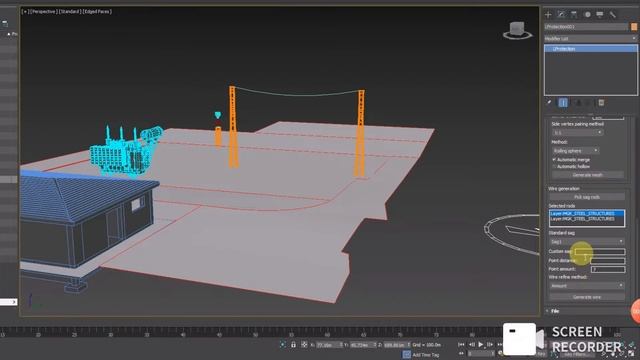The image size is (640, 360).
Task: Click the Isolate Selection toggle icon
Action: click(282, 345)
